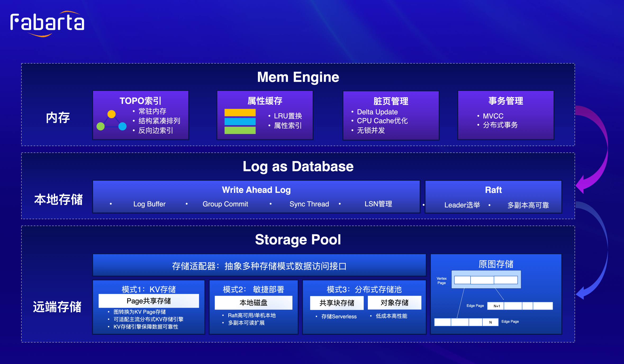Screen dimensions: 624x364
Task: Click the 反向边索引 bullet
Action: [156, 130]
